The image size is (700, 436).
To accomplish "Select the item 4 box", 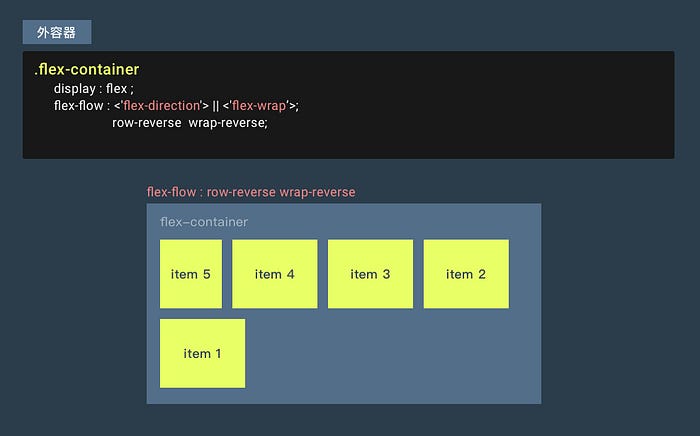I will [275, 274].
